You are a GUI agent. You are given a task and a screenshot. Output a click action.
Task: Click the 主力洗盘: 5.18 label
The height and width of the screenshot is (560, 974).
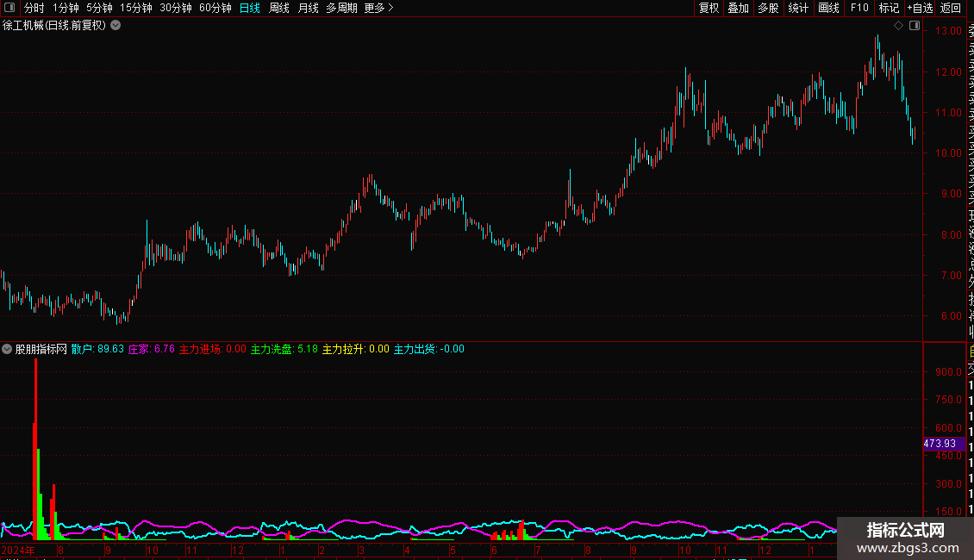coord(284,349)
